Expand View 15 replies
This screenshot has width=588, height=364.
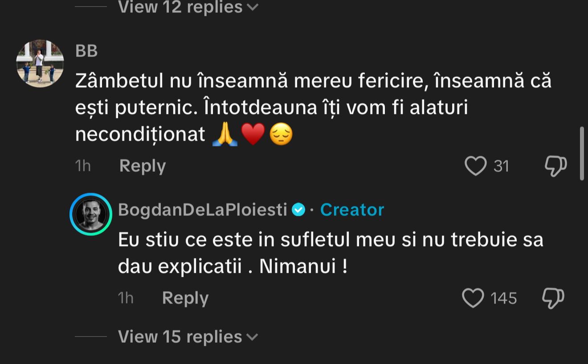(180, 337)
